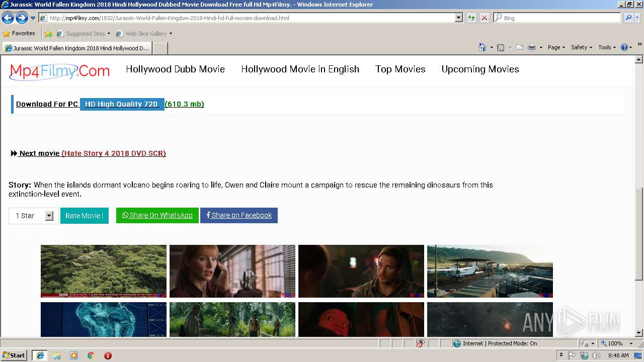Click the Rate Movie ! button
Screen dimensions: 644x362
pyautogui.click(x=85, y=216)
